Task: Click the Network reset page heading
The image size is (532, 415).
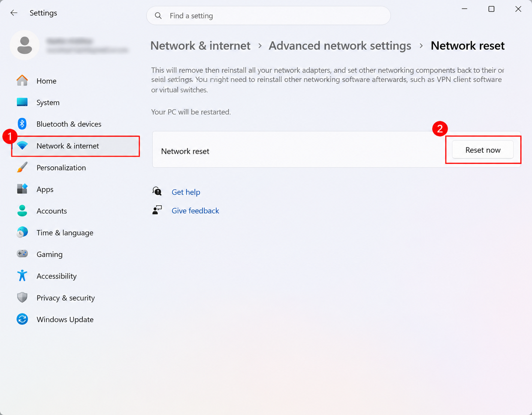Action: [468, 46]
